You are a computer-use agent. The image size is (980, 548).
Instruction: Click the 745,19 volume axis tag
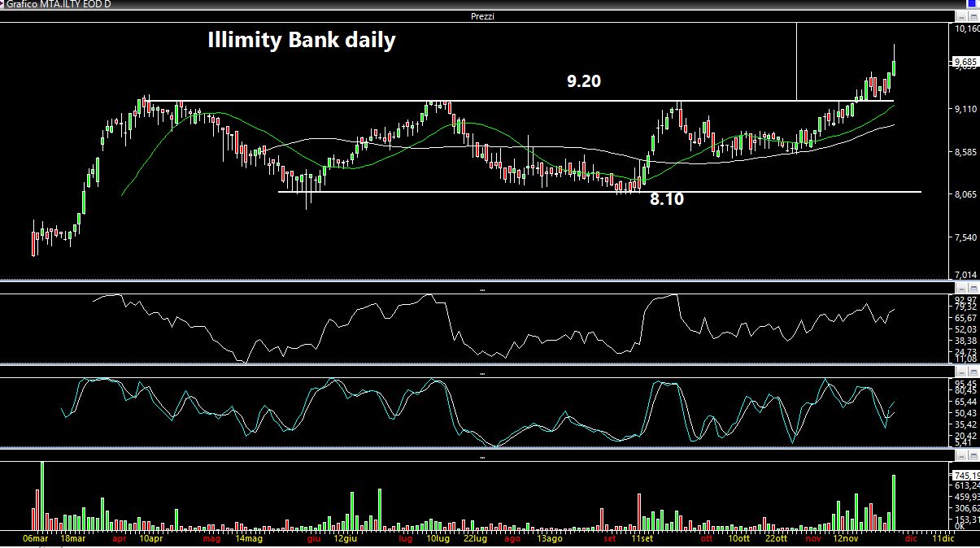[965, 476]
